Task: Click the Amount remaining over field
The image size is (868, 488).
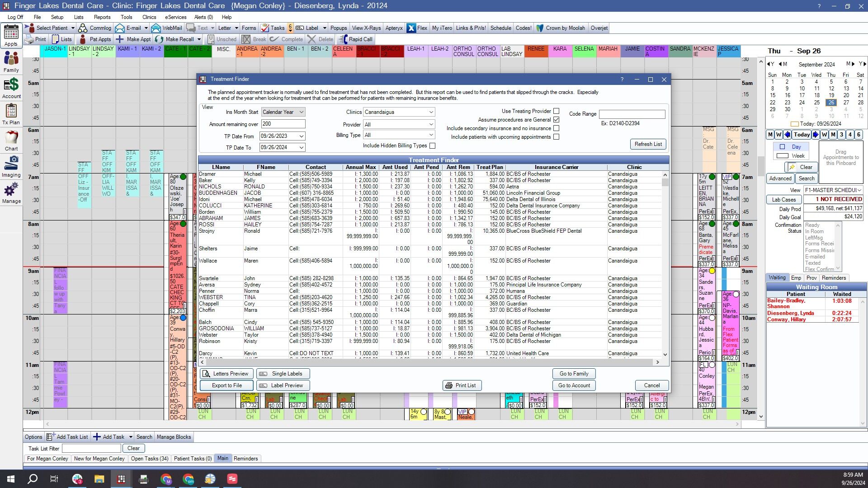Action: [283, 124]
